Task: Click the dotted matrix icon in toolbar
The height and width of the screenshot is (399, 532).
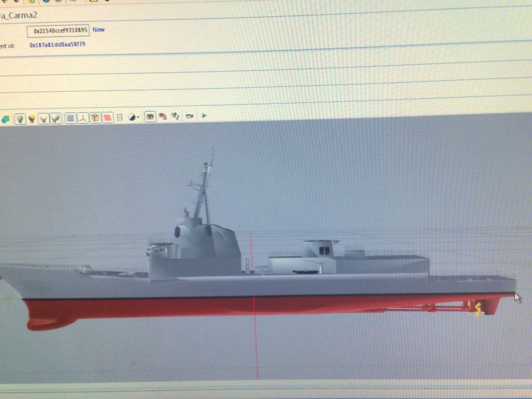Action: tap(120, 117)
